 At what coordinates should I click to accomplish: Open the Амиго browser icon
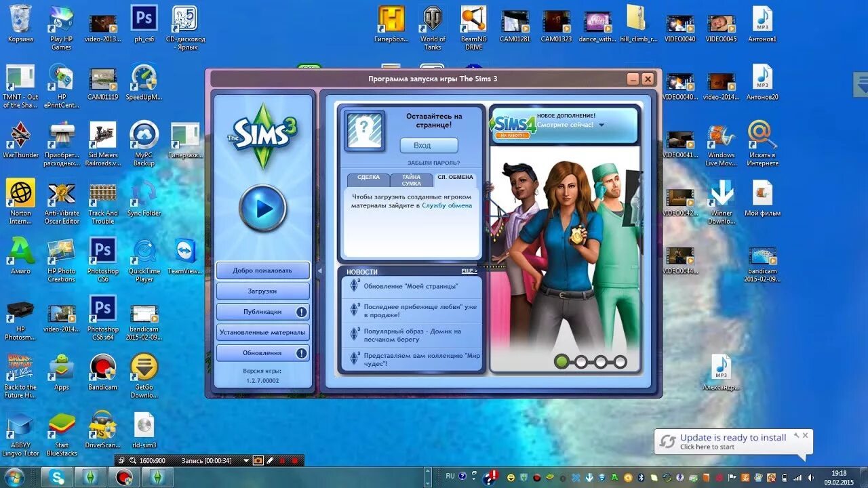tap(20, 256)
